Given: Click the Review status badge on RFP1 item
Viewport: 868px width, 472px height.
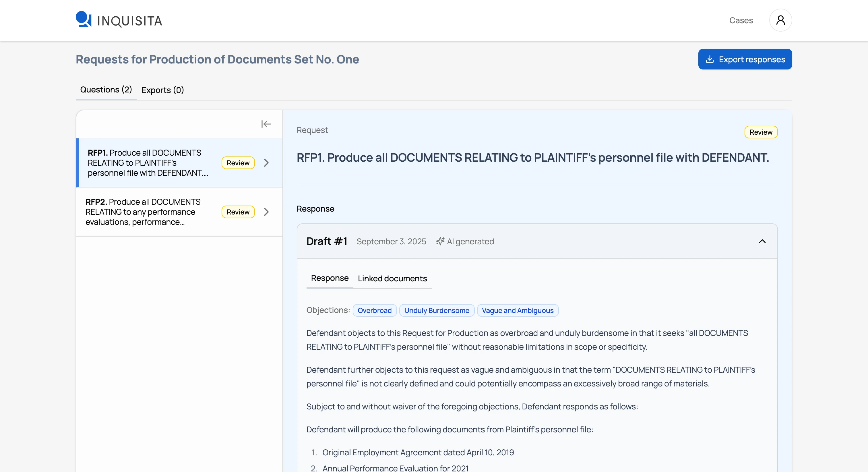Looking at the screenshot, I should [x=238, y=163].
